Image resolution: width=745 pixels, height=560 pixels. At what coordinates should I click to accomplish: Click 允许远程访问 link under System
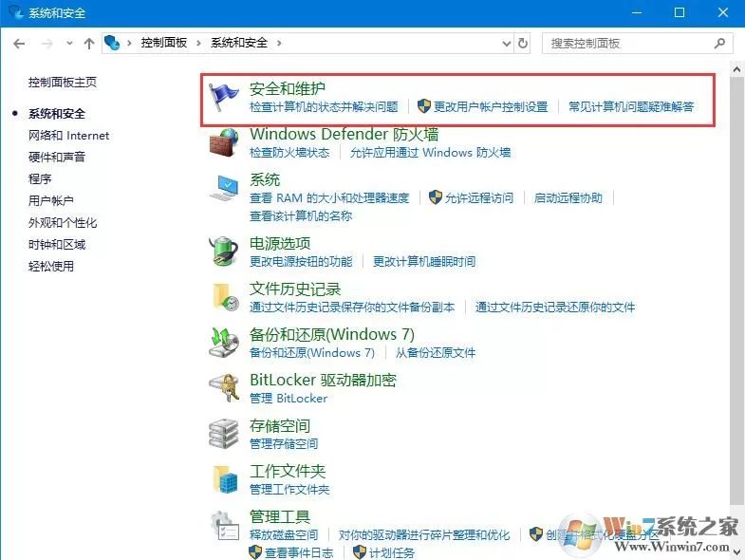tap(479, 197)
